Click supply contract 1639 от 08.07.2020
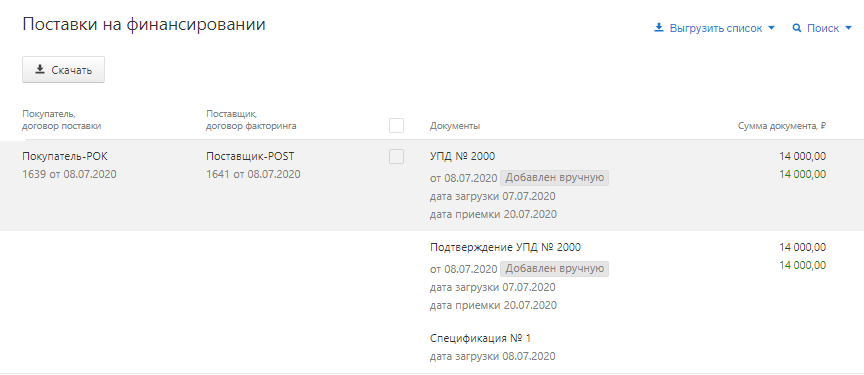The image size is (864, 375). [69, 175]
